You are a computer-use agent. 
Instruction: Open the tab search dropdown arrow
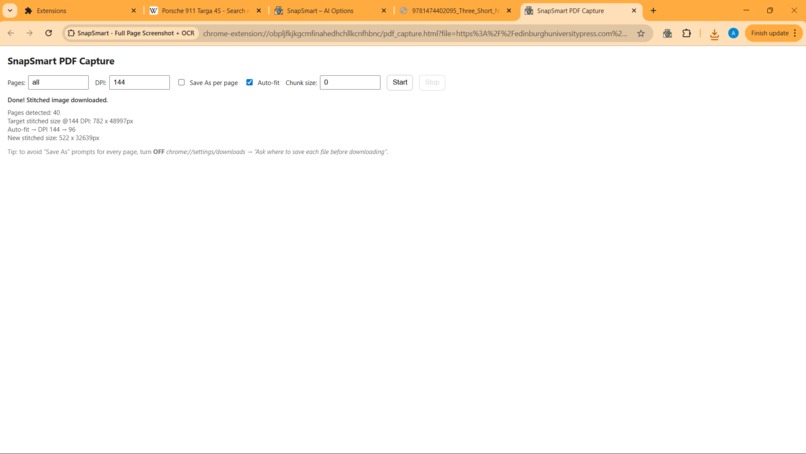pos(10,10)
